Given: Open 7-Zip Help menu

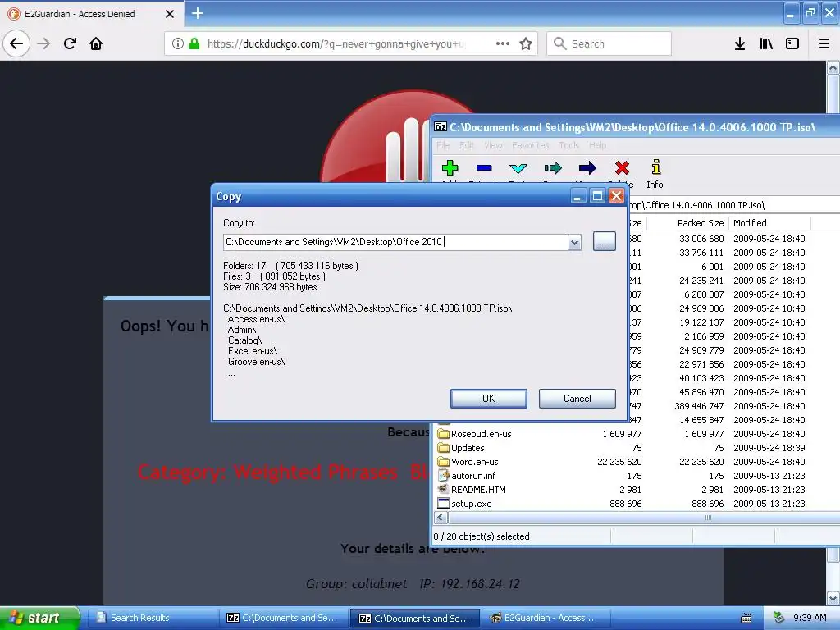Looking at the screenshot, I should pyautogui.click(x=597, y=145).
